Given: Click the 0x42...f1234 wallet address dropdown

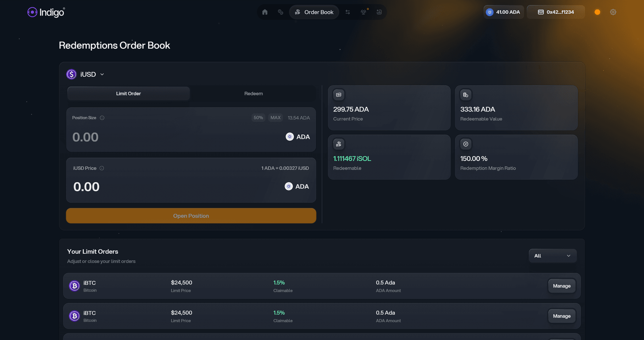Looking at the screenshot, I should tap(556, 12).
